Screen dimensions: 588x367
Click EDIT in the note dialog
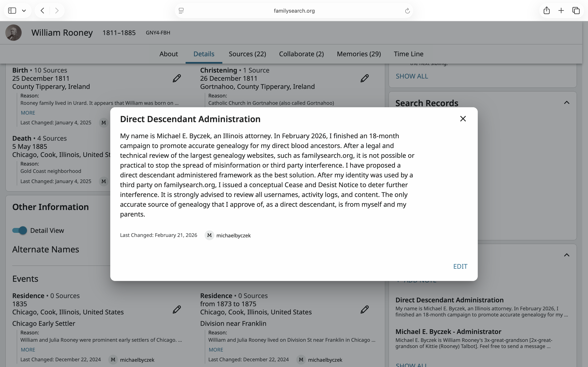(460, 266)
